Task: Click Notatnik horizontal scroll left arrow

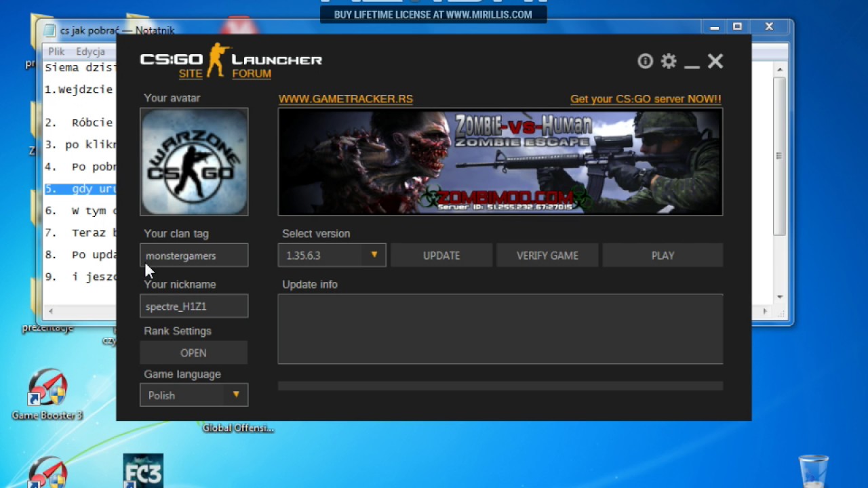Action: 51,311
